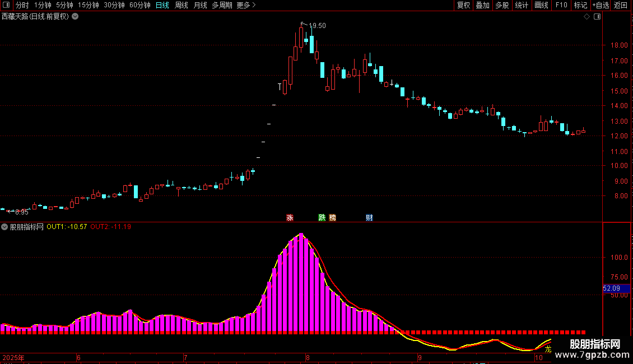Screen dimensions: 633x364
Task: Expand the 西藏天路 chart title dropdown
Action: pyautogui.click(x=75, y=17)
